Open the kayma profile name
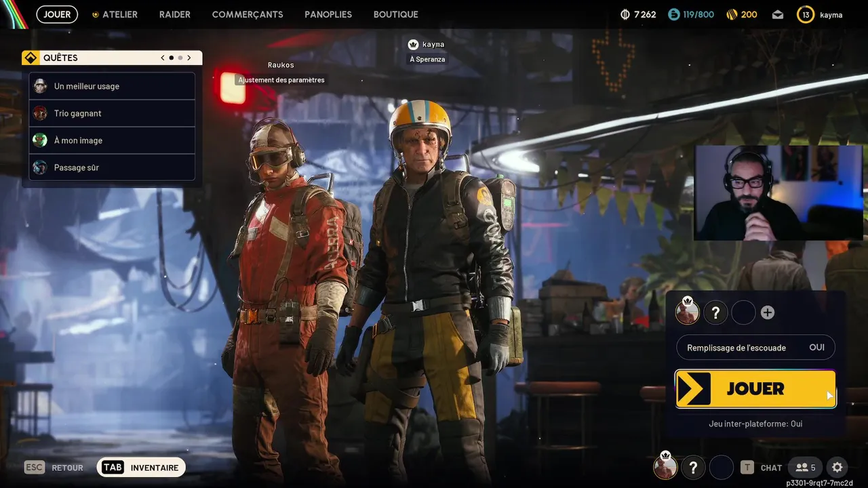Image resolution: width=868 pixels, height=488 pixels. (x=831, y=14)
